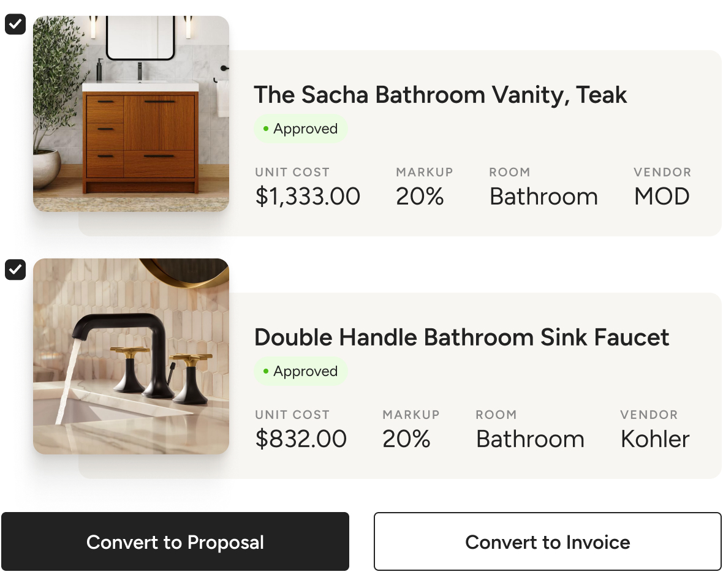The height and width of the screenshot is (588, 723).
Task: Select the $1,333.00 unit cost value
Action: (x=308, y=197)
